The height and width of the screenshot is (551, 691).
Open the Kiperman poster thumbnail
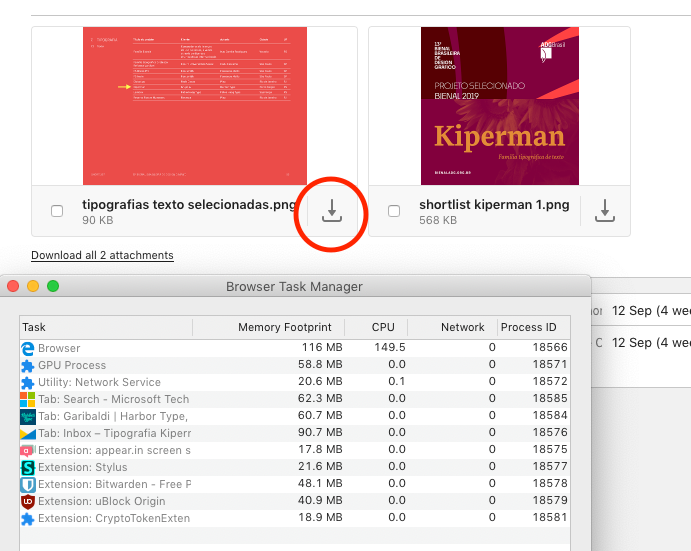pos(500,106)
